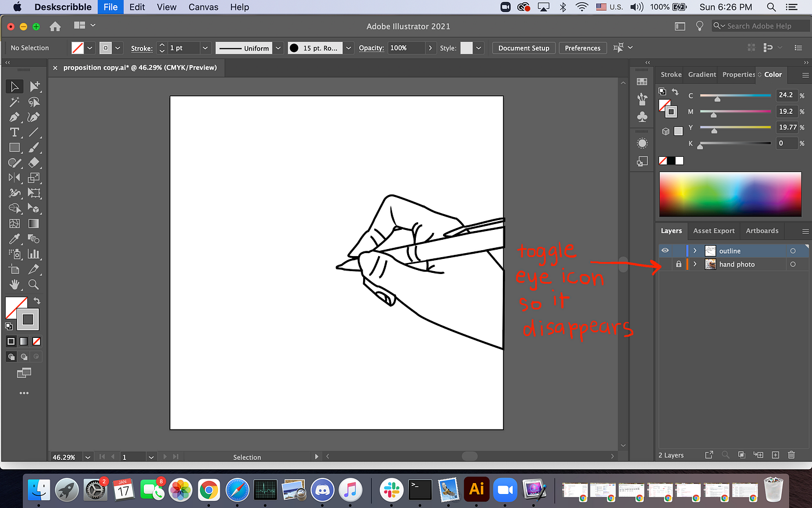Screen dimensions: 812x508
Task: Activate the Zoom tool
Action: pyautogui.click(x=33, y=284)
